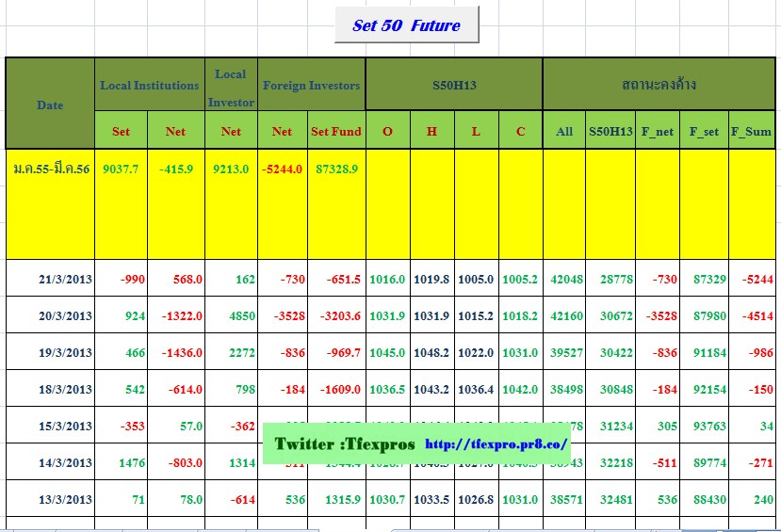Open the tfexpro.pr8.co hyperlink
Viewport: 781px width, 532px height.
[x=496, y=443]
